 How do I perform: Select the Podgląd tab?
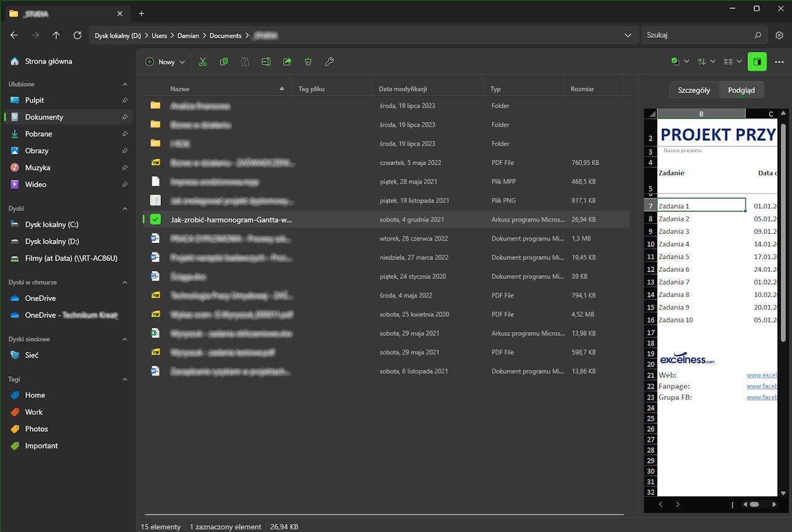pyautogui.click(x=741, y=90)
